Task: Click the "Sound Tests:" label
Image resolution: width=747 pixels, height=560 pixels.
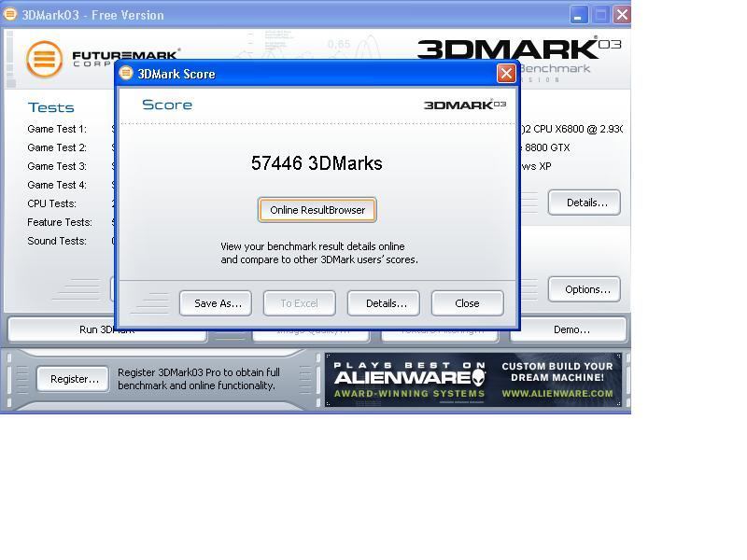Action: [x=57, y=241]
